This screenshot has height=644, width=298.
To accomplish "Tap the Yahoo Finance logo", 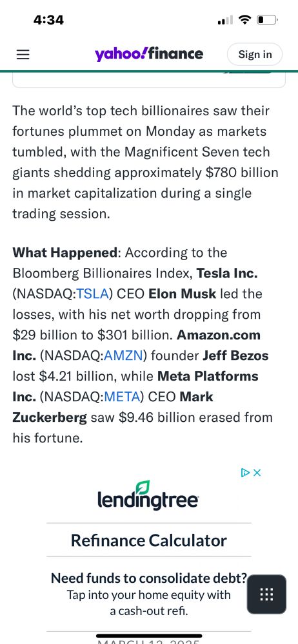I will point(149,54).
